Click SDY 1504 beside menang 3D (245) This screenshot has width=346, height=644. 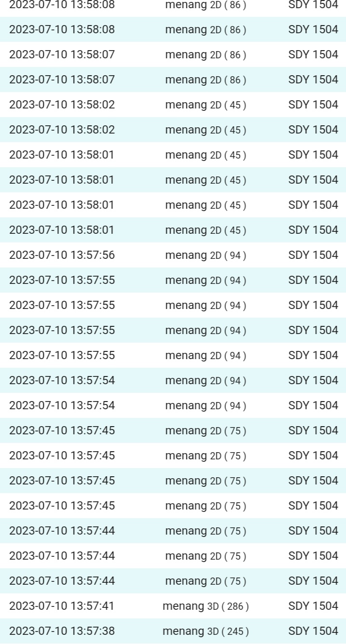click(x=313, y=631)
